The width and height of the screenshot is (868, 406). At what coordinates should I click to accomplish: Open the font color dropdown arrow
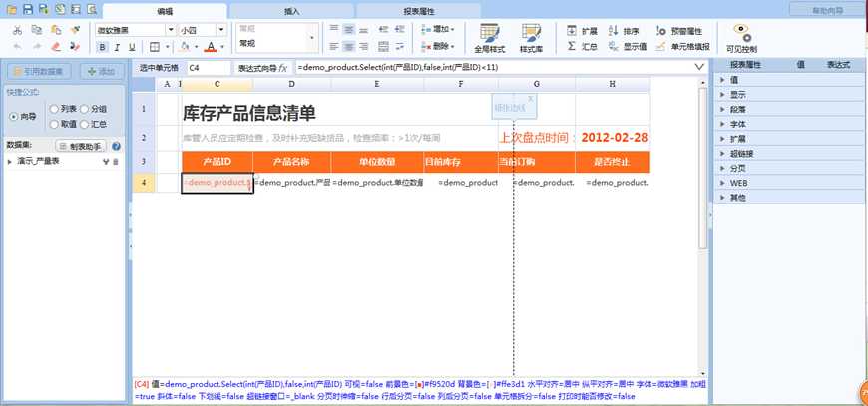[222, 48]
